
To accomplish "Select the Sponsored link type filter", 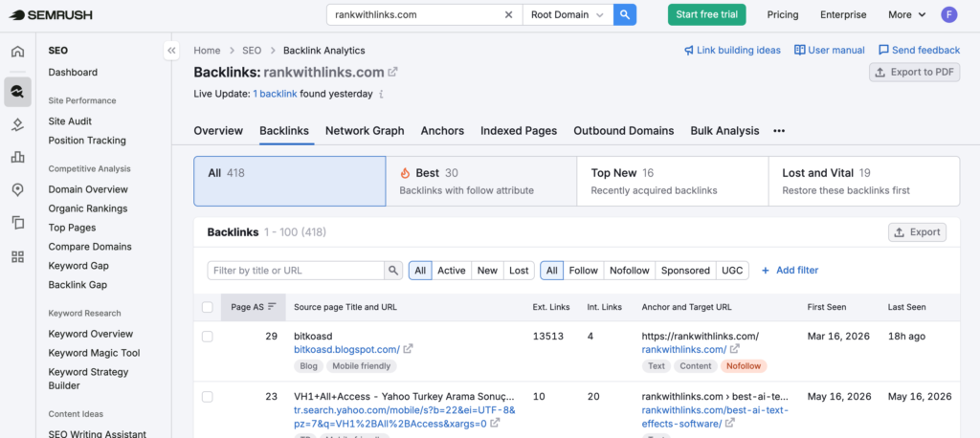I will point(685,271).
